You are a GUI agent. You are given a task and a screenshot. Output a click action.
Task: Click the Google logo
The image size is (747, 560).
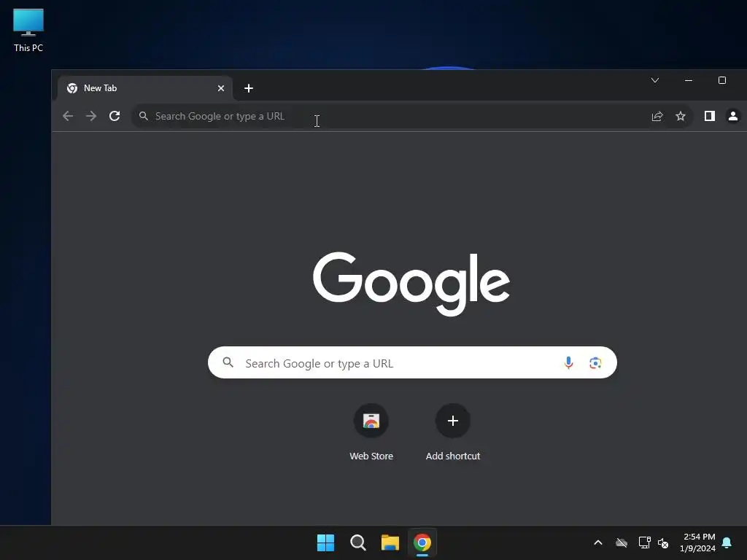(411, 284)
